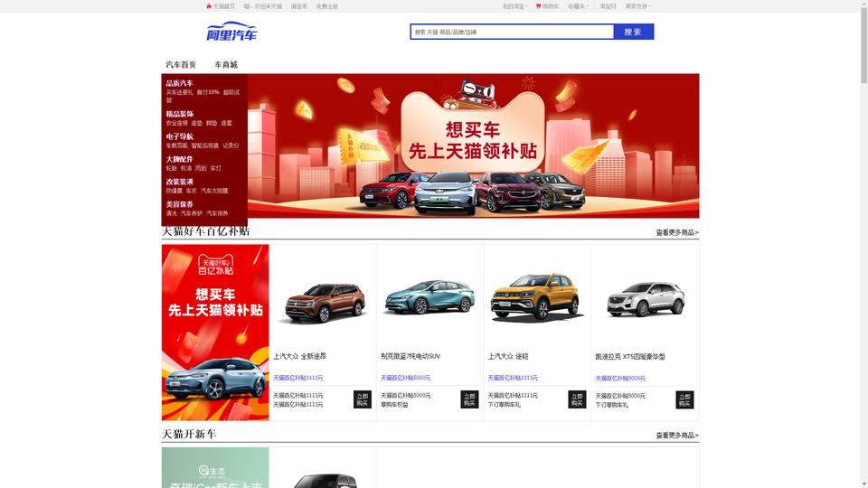This screenshot has height=488, width=868.
Task: Click the 轮胎 sub-link
Action: [172, 168]
